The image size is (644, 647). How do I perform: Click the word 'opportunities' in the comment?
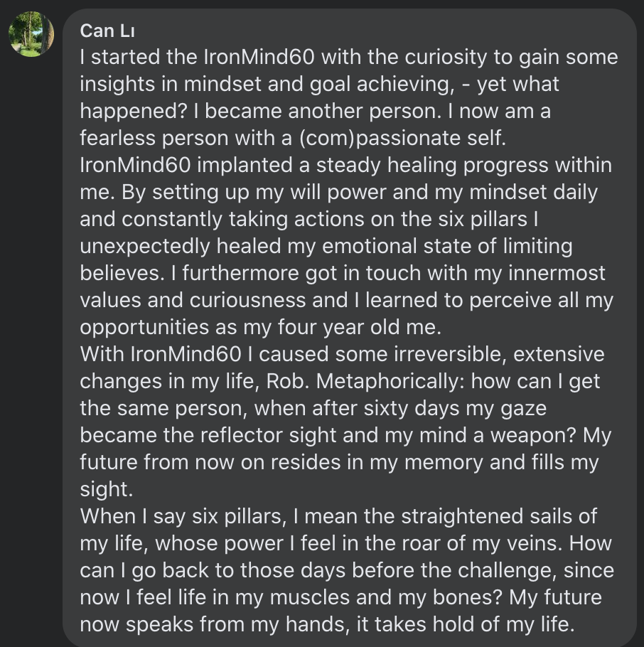tap(144, 327)
